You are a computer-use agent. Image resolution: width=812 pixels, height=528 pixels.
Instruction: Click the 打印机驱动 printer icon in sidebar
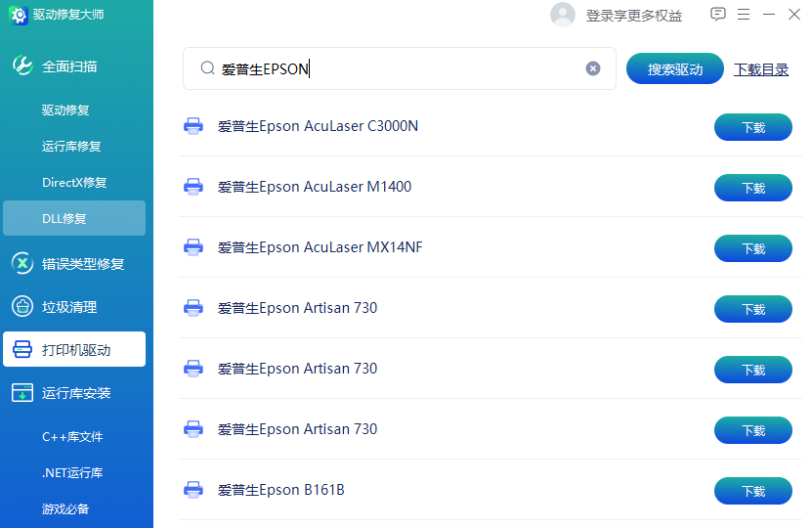click(22, 349)
